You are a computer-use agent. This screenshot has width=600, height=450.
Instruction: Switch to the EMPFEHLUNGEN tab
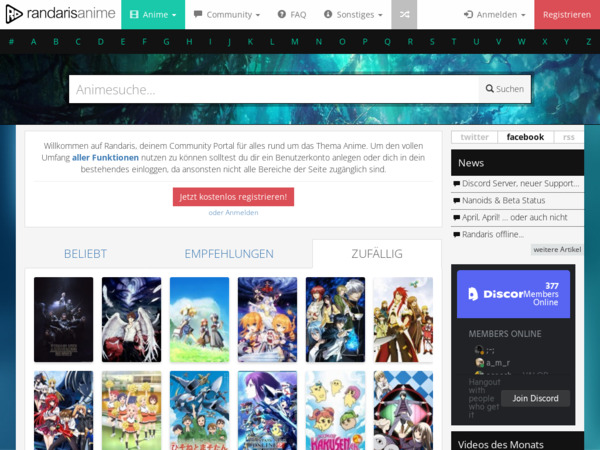(x=229, y=254)
